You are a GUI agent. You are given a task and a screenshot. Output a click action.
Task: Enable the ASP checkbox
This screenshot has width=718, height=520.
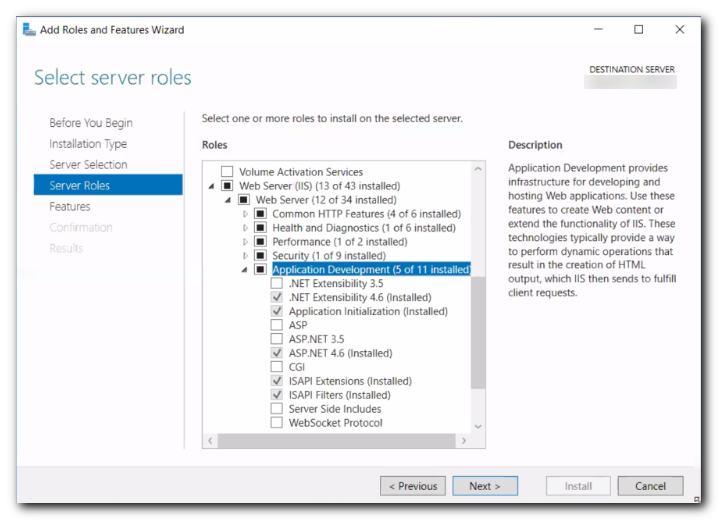277,325
